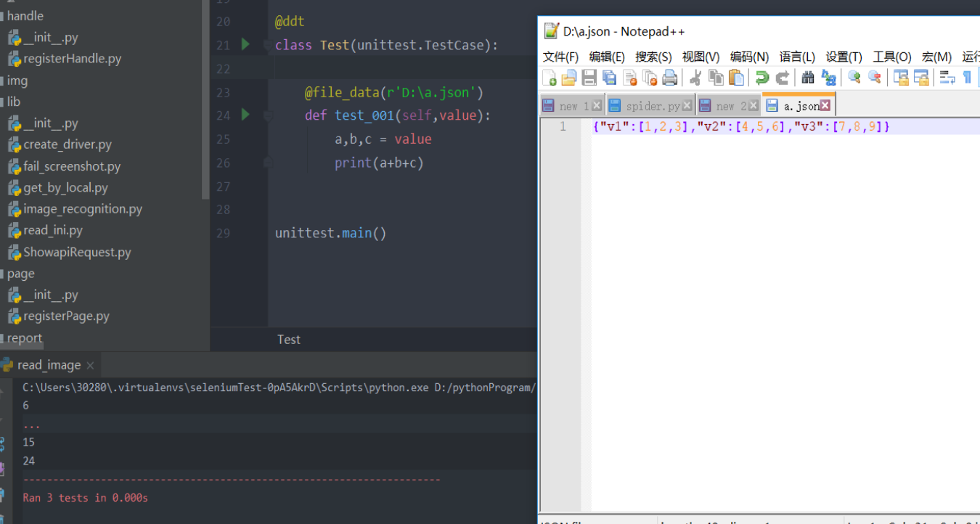Click the Redo arrow in Notepad++ toolbar
The height and width of the screenshot is (524, 980).
pyautogui.click(x=782, y=78)
